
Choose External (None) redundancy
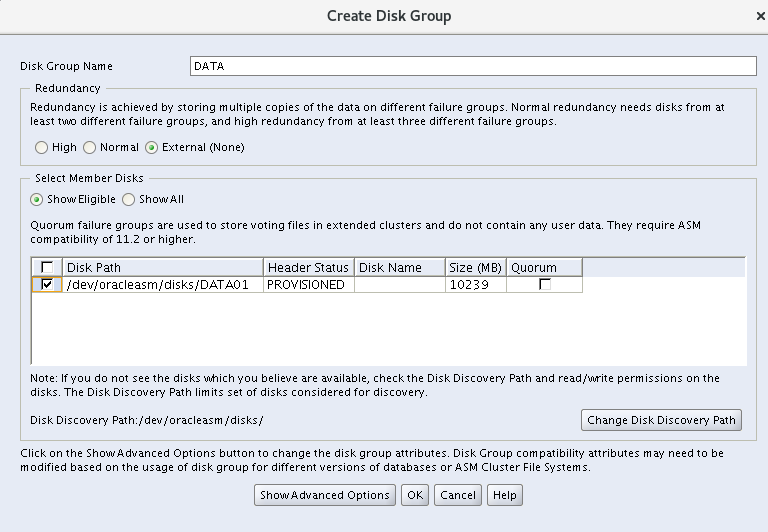click(x=152, y=148)
